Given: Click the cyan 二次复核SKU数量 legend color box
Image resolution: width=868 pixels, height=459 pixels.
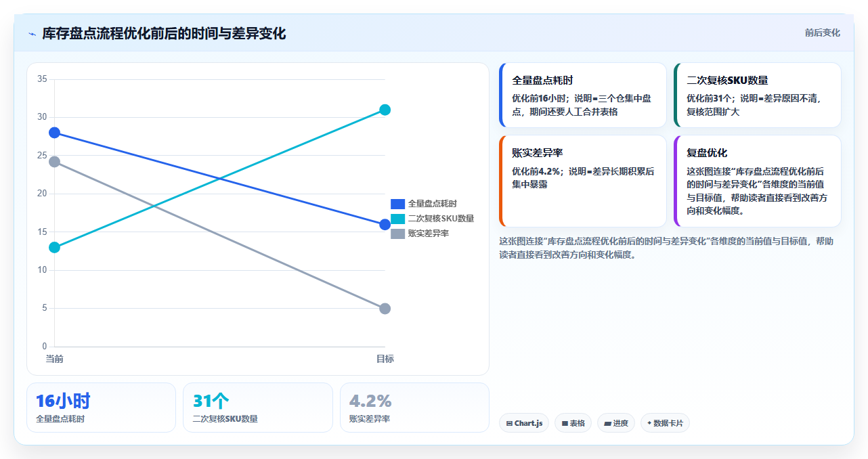Looking at the screenshot, I should click(397, 219).
